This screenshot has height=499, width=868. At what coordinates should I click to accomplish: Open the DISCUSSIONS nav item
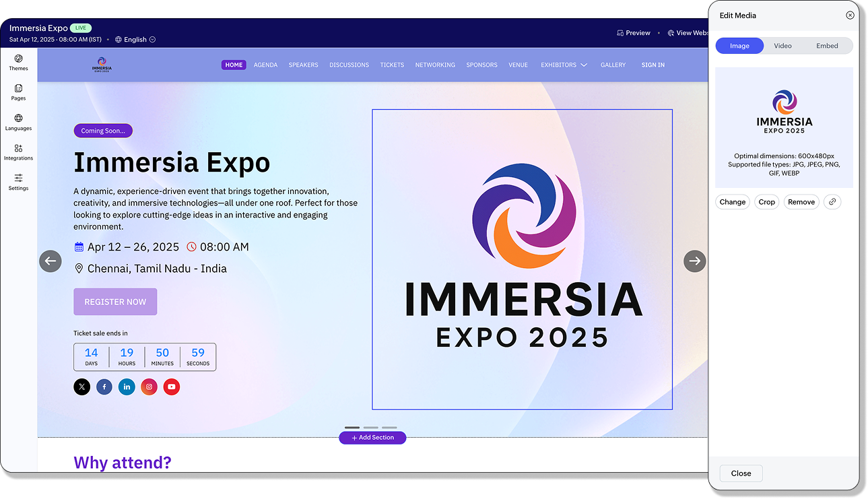click(x=349, y=65)
